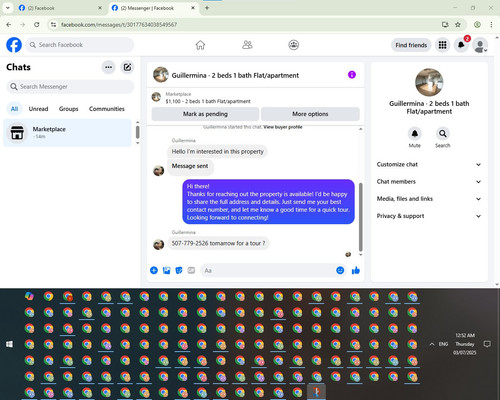Click the taskbar clock showing 12:52 AM
Image resolution: width=500 pixels, height=400 pixels.
[x=465, y=344]
